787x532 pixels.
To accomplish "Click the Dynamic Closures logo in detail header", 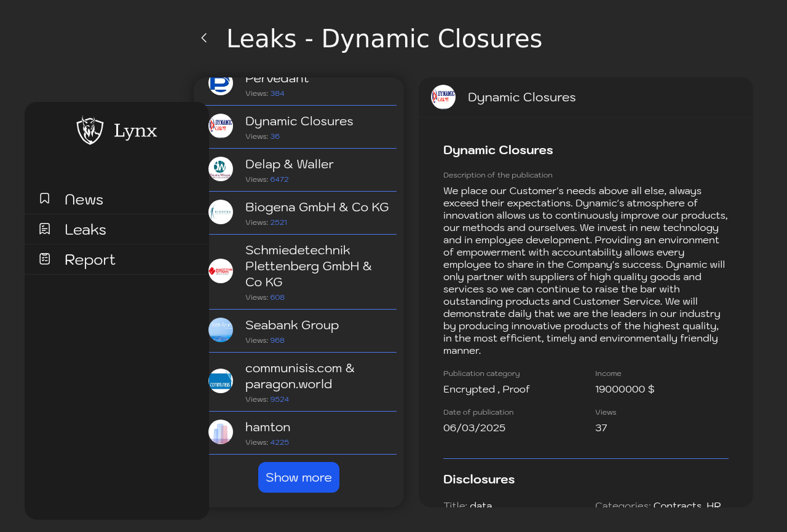I will 443,97.
